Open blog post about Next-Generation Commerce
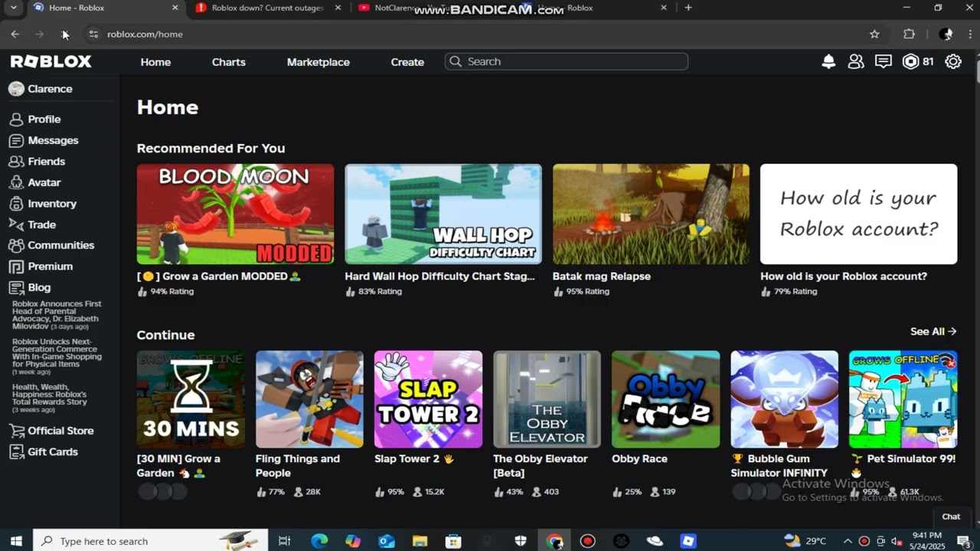 point(57,356)
